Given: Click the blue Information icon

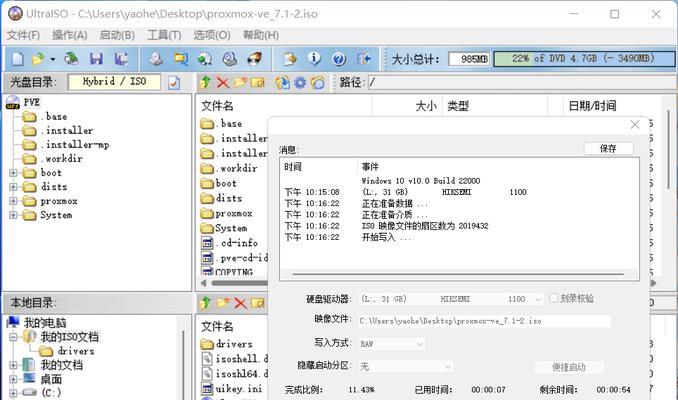Looking at the screenshot, I should [x=314, y=58].
